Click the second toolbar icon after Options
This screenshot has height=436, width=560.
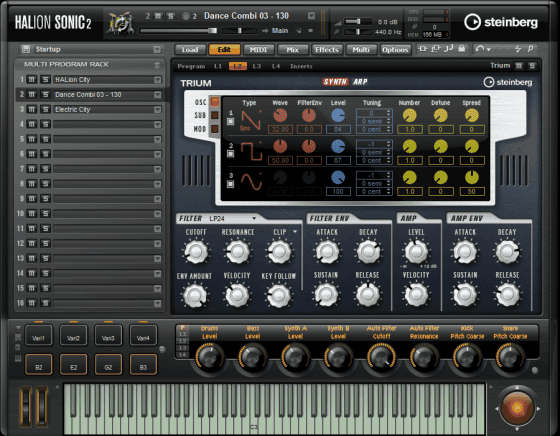[x=435, y=49]
